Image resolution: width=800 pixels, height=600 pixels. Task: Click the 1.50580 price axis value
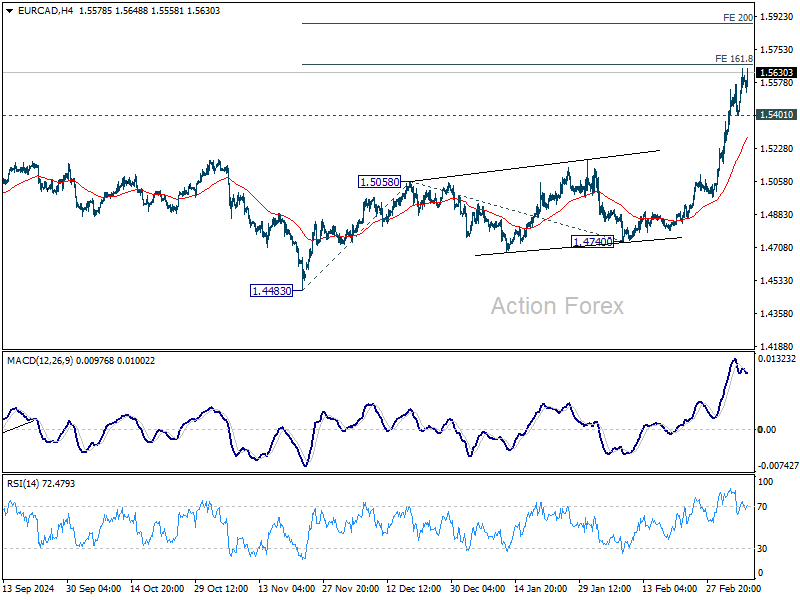[777, 182]
